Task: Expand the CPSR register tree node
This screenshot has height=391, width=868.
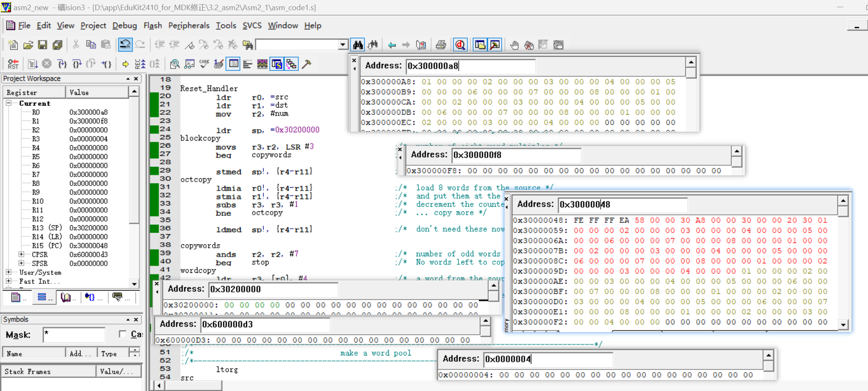Action: tap(21, 254)
